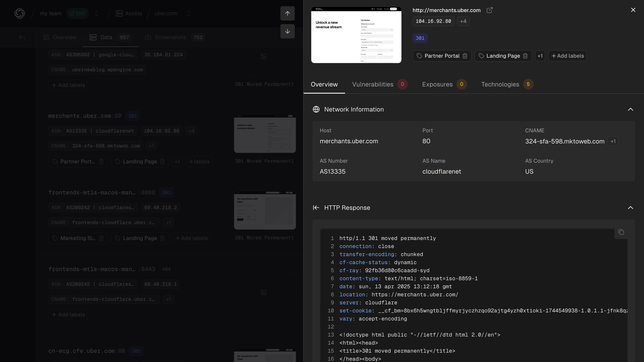Remove the Landing Page label in panel

[525, 56]
